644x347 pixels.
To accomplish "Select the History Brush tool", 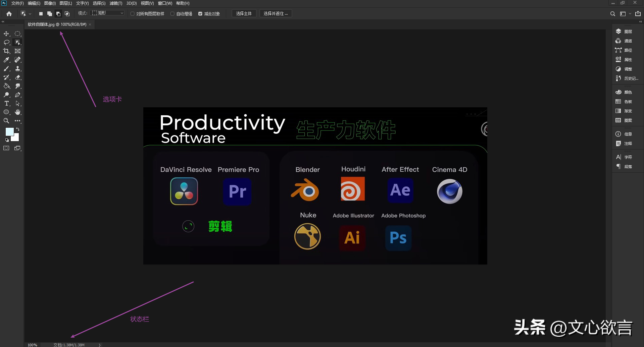I will click(x=6, y=77).
